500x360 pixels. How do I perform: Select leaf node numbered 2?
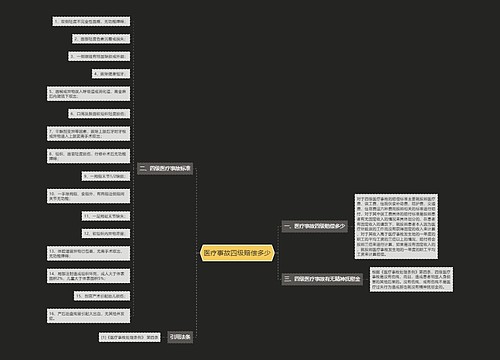[101, 39]
